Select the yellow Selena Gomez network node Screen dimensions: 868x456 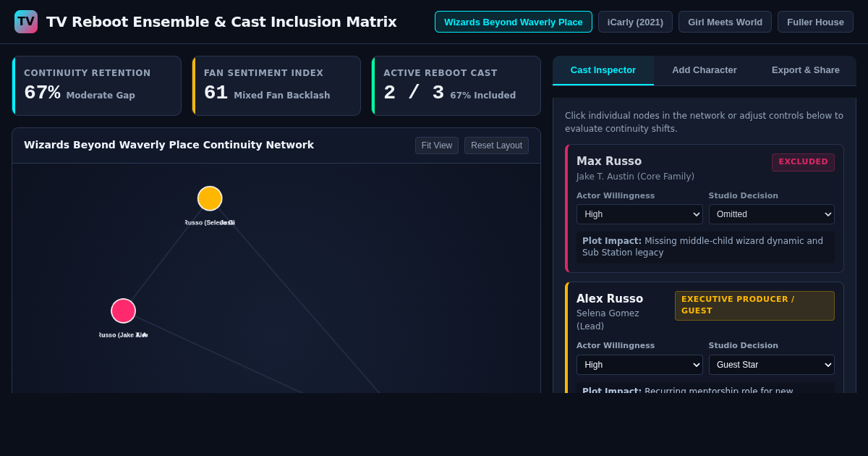pyautogui.click(x=210, y=198)
